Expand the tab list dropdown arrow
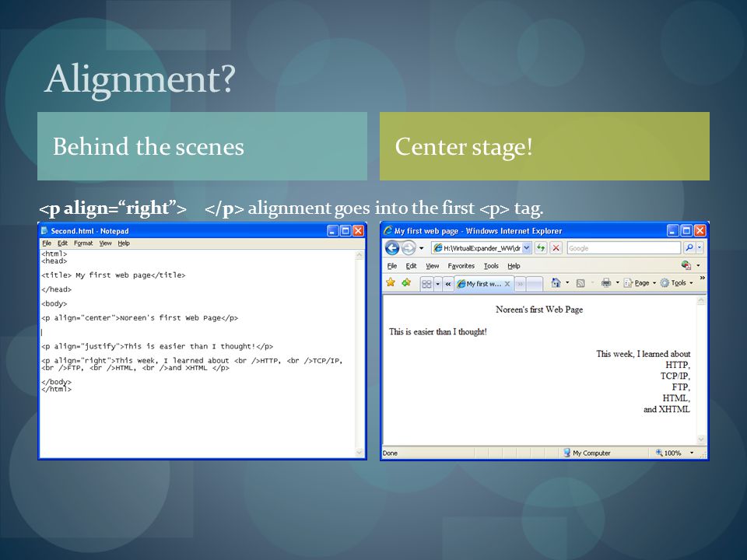Image resolution: width=747 pixels, height=560 pixels. click(437, 285)
